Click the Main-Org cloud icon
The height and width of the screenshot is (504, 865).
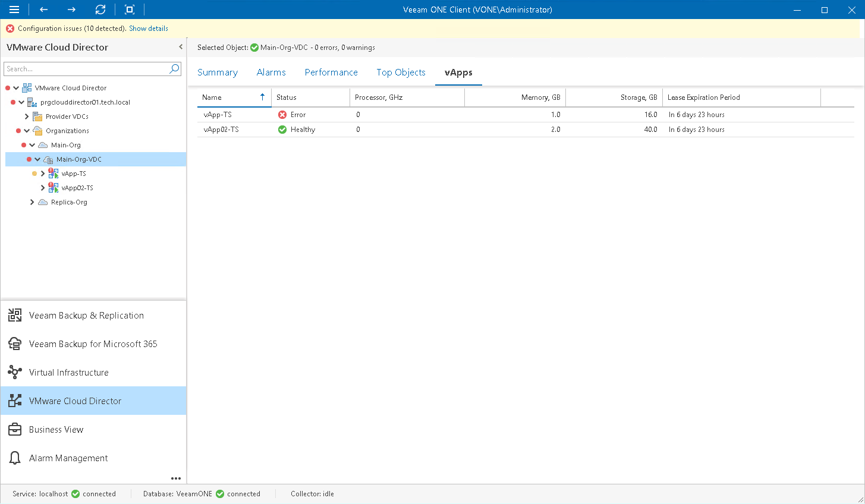(x=43, y=145)
